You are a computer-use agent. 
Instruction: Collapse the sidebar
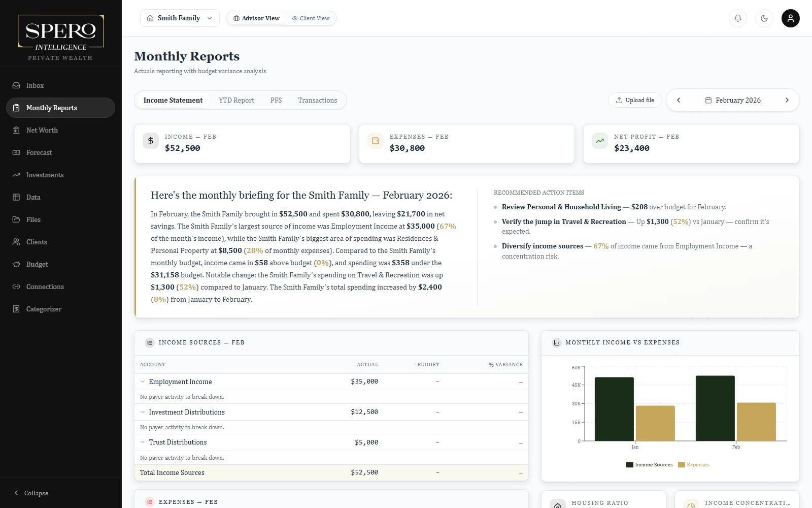coord(31,493)
